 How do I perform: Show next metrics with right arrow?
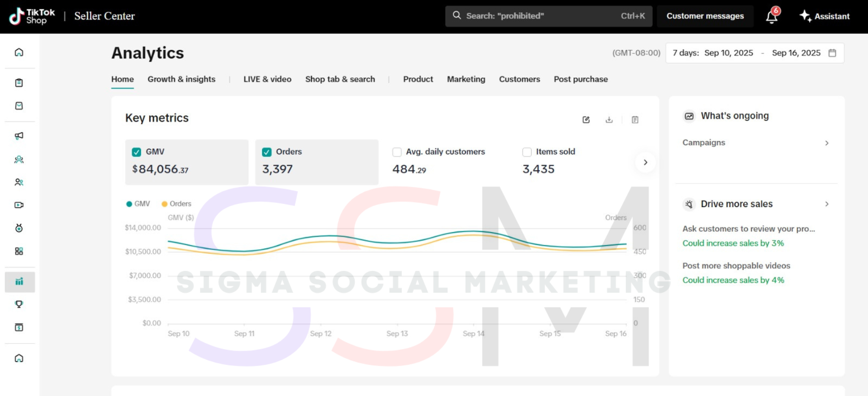[645, 162]
